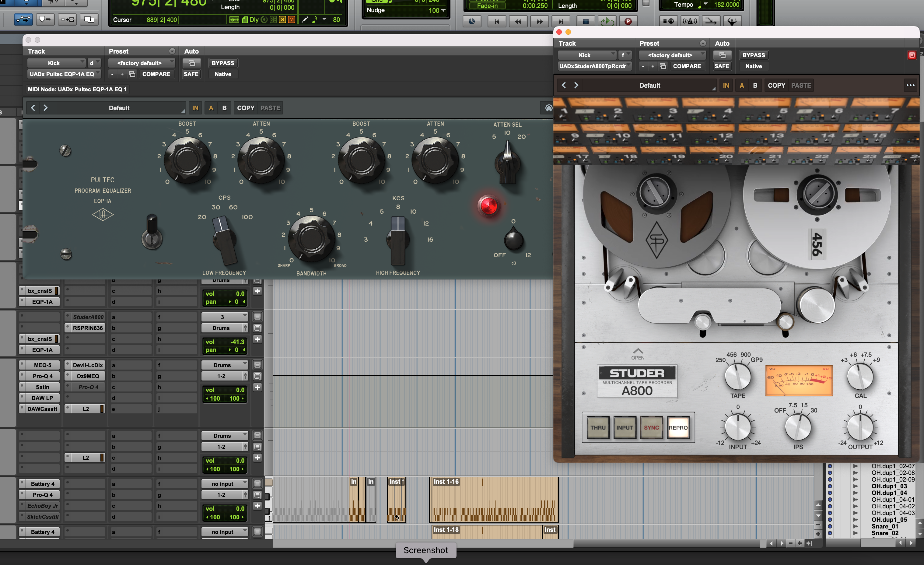This screenshot has width=924, height=565.
Task: Click the -41.3 volume field
Action: [225, 342]
